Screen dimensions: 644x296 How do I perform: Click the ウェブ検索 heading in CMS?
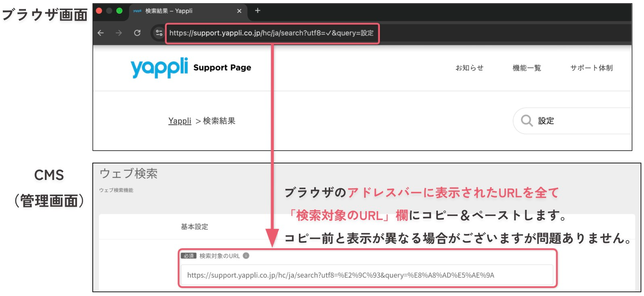(128, 173)
